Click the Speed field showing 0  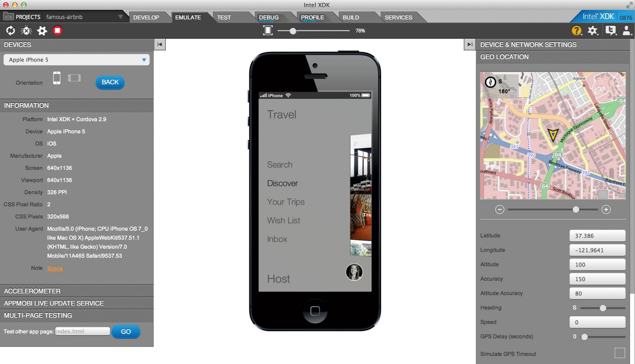[597, 322]
